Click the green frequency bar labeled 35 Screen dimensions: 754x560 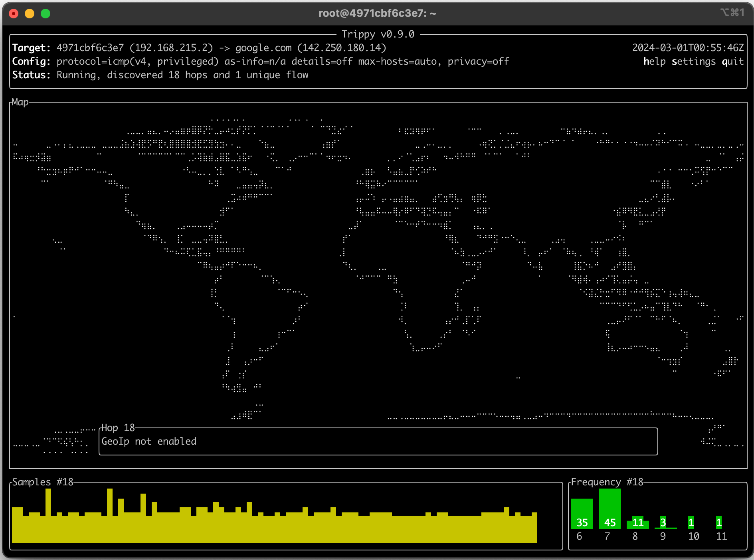[x=582, y=514]
